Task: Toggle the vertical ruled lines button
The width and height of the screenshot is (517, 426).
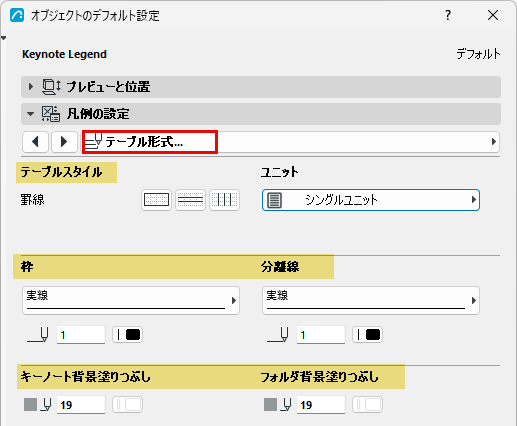Action: 224,200
